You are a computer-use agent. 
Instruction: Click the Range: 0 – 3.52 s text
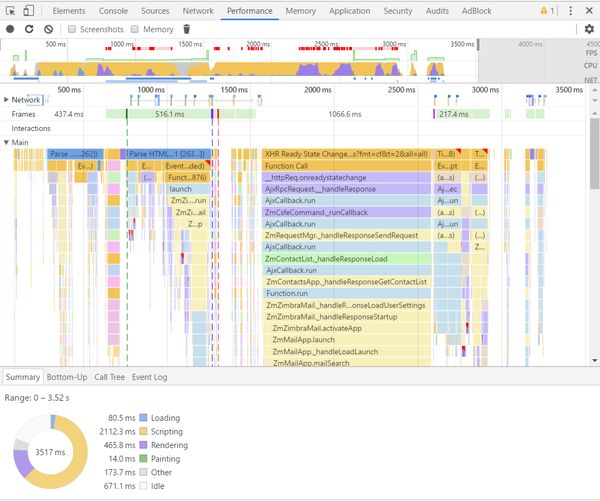pos(37,398)
